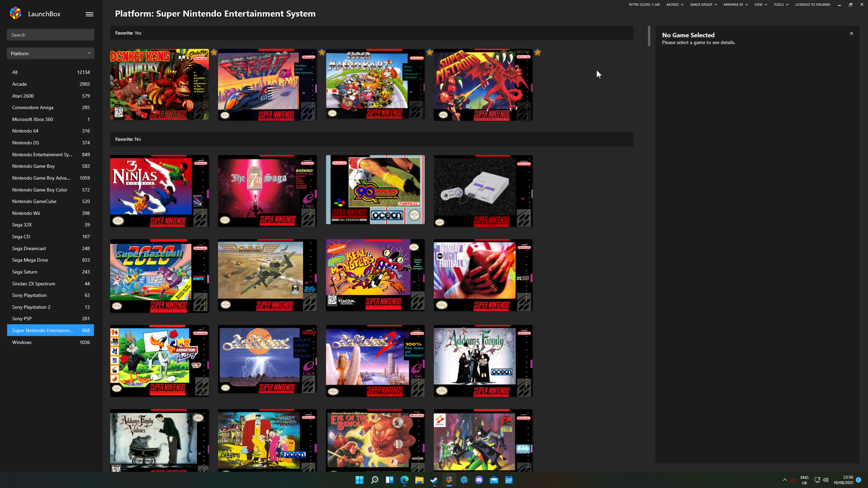This screenshot has height=488, width=868.
Task: Open taskbar Search magnifier
Action: pos(374,480)
